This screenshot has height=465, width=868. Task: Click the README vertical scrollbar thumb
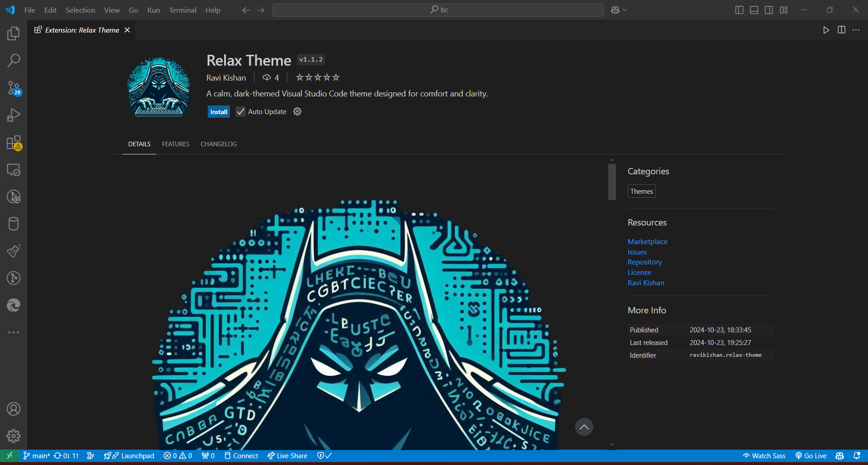(612, 182)
